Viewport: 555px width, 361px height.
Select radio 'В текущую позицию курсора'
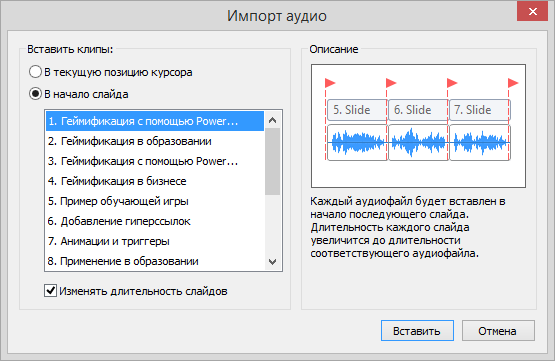(x=111, y=72)
